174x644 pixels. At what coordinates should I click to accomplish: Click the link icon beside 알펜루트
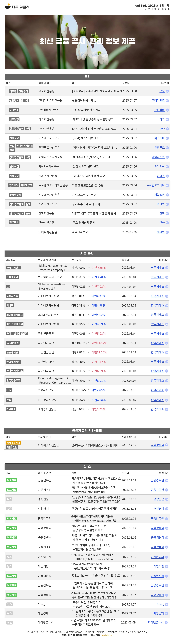point(167,148)
